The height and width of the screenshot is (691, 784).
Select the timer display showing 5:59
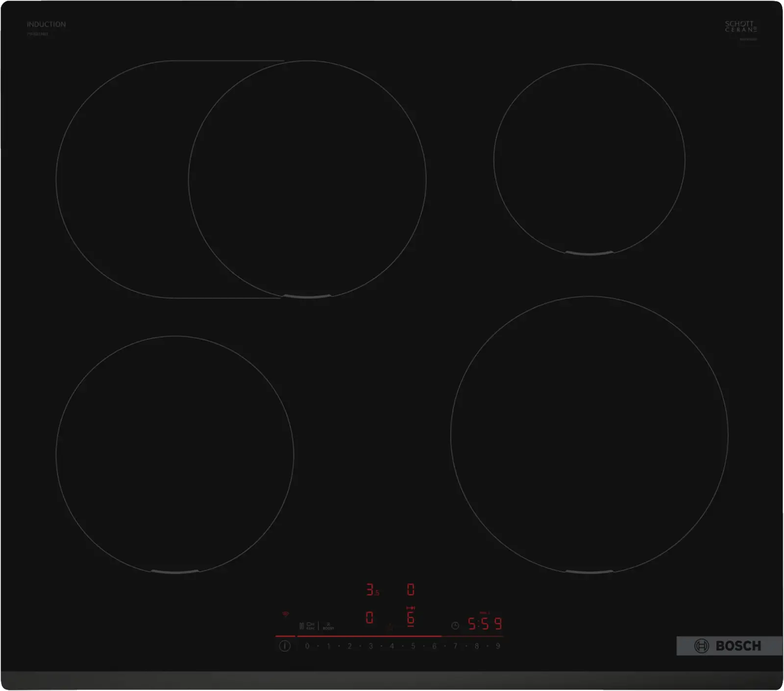485,623
